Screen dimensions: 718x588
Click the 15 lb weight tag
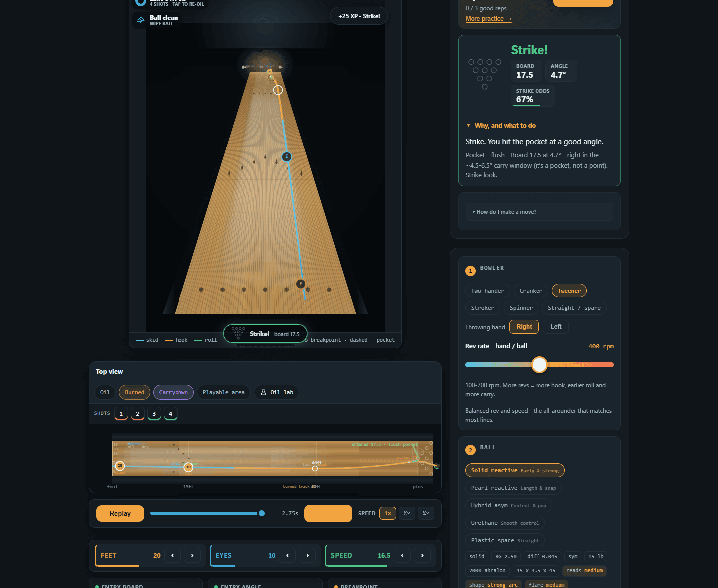[x=596, y=557]
